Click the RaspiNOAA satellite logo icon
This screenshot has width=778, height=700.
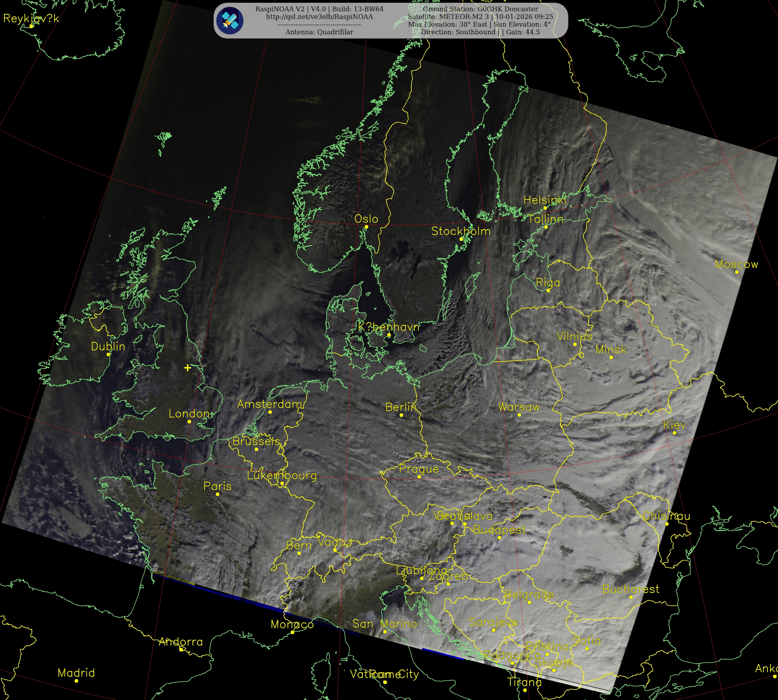[230, 21]
